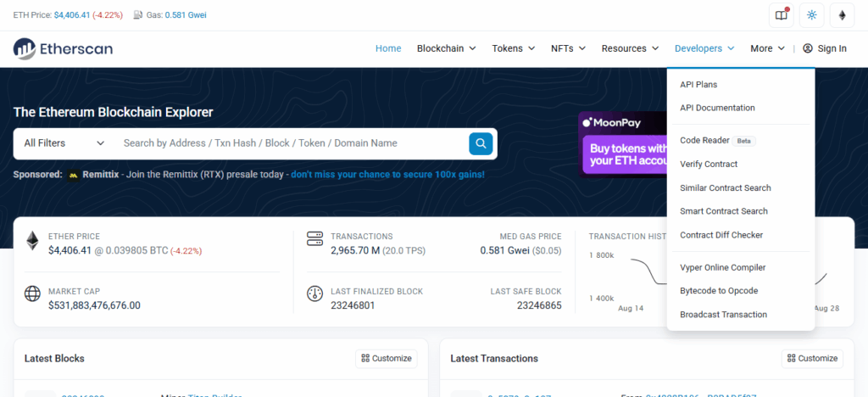Screen dimensions: 868x397
Task: Open Vyper Online Compiler
Action: (x=722, y=267)
